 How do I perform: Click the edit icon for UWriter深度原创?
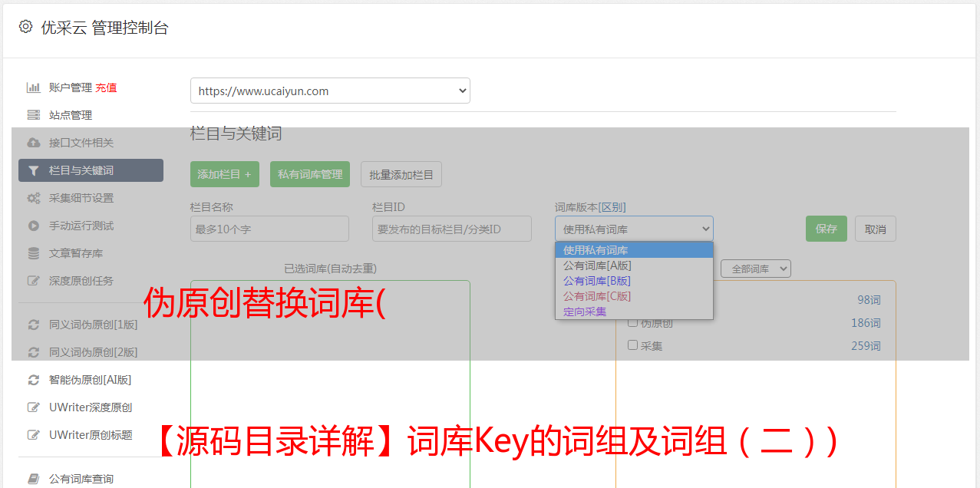34,407
